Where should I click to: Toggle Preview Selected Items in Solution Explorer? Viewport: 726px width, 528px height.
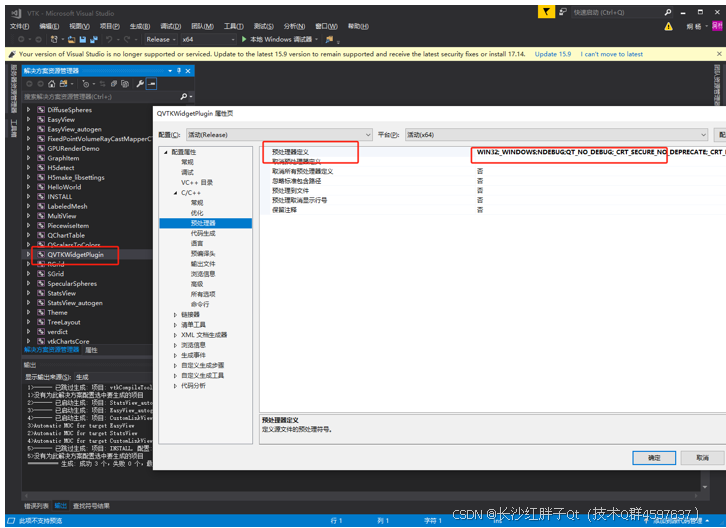151,84
